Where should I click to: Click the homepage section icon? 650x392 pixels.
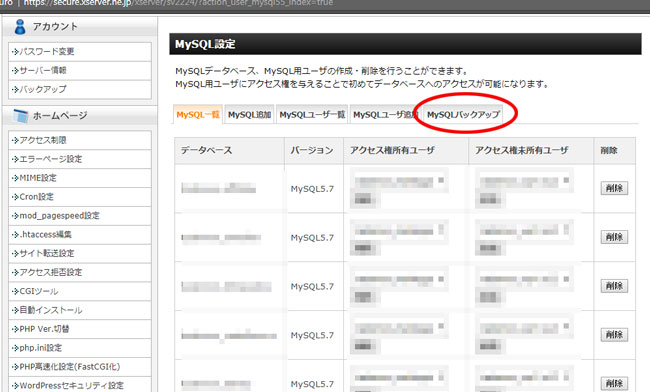(x=20, y=116)
